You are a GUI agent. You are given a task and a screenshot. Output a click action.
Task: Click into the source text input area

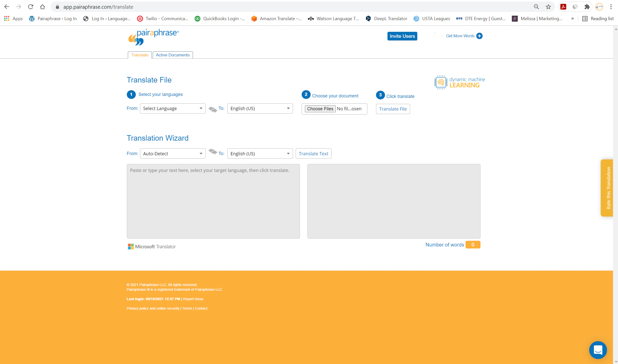pyautogui.click(x=213, y=201)
